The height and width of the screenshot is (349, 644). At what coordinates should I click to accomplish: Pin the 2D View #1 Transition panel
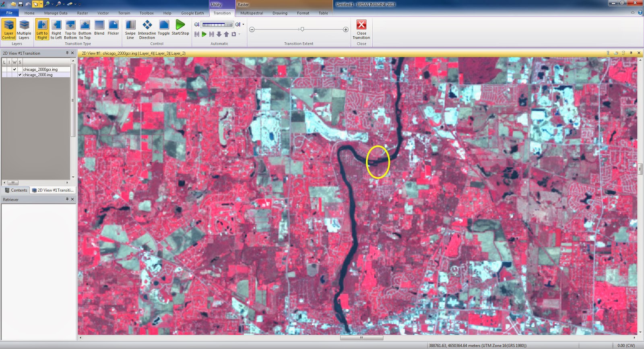click(x=67, y=53)
